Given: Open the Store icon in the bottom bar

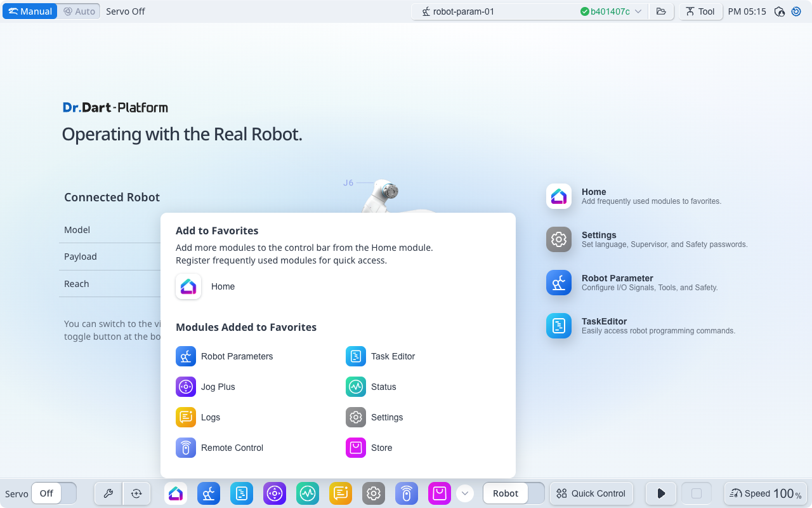Looking at the screenshot, I should tap(440, 493).
